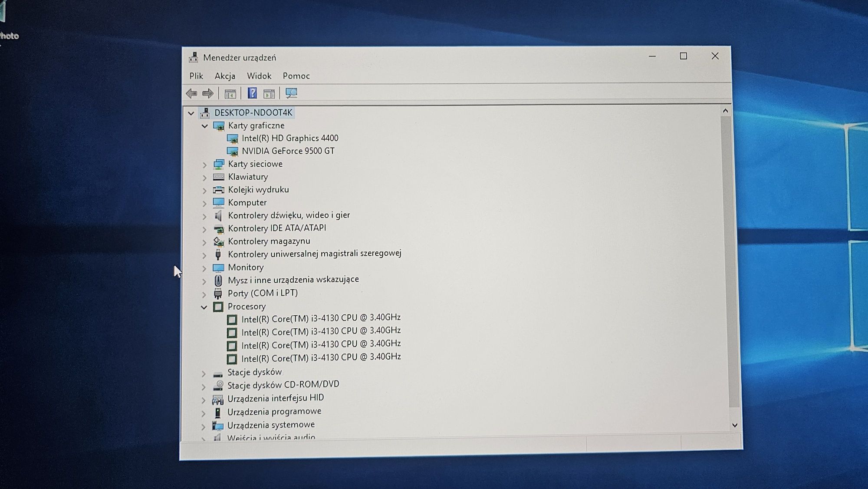Click the NVIDIA GeForce 9500 GT device icon
The image size is (868, 489).
pyautogui.click(x=233, y=151)
